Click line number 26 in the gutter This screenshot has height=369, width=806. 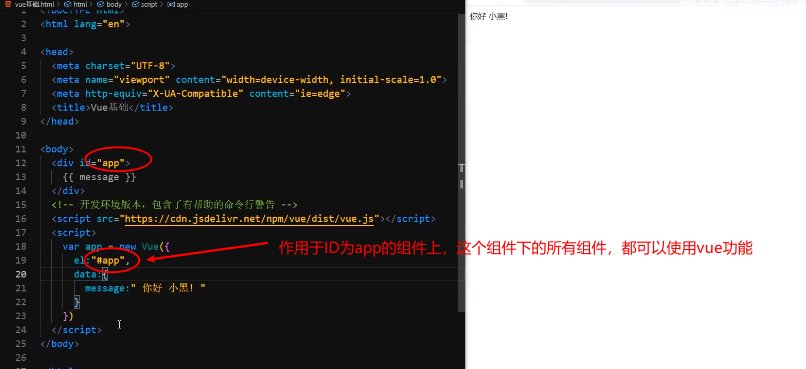click(21, 357)
